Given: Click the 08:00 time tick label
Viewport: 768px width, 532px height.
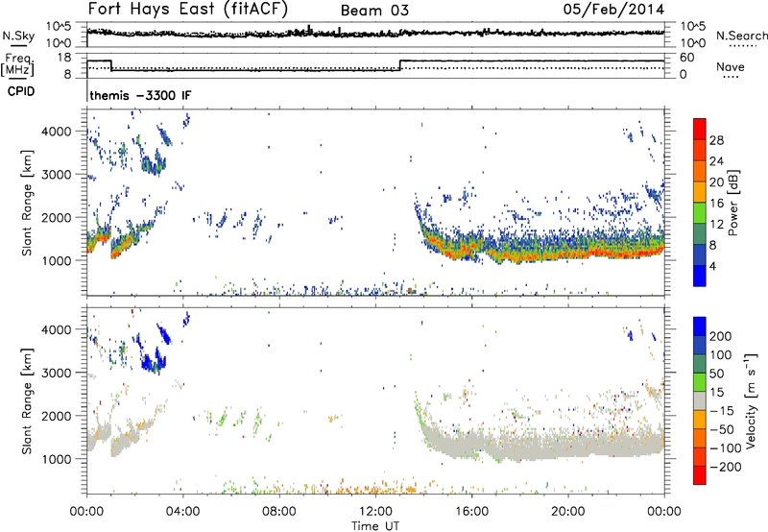Looking at the screenshot, I should [x=279, y=512].
